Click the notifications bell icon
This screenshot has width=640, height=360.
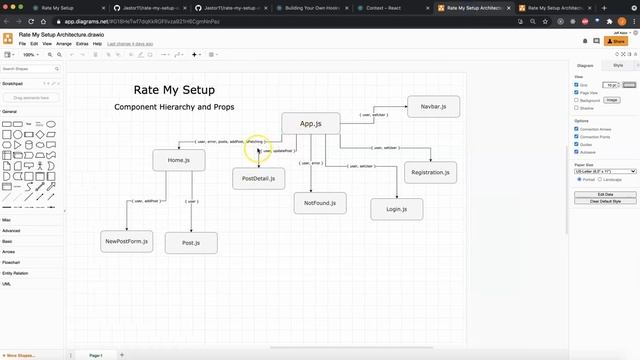click(x=585, y=41)
